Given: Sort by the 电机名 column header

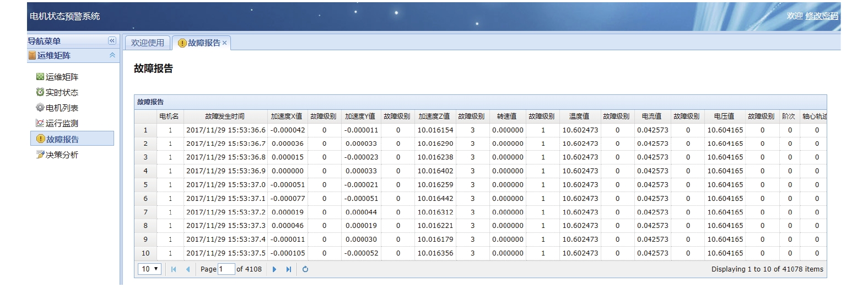Looking at the screenshot, I should (170, 116).
